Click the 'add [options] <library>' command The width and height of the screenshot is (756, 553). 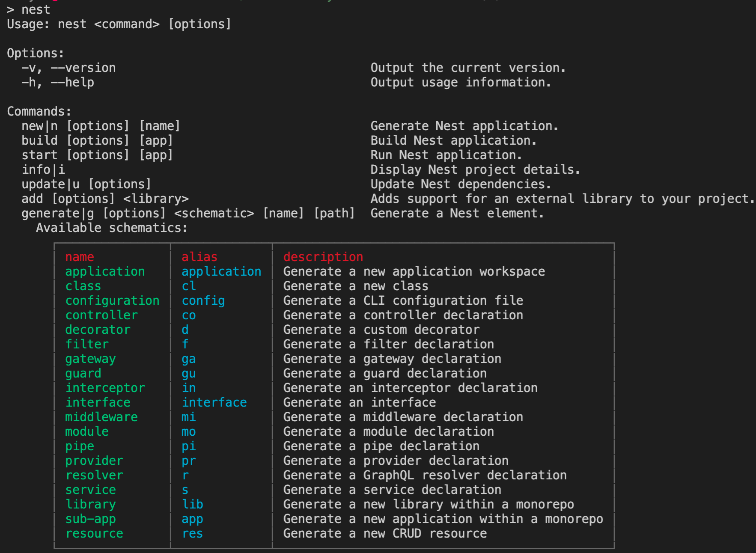[x=105, y=199]
